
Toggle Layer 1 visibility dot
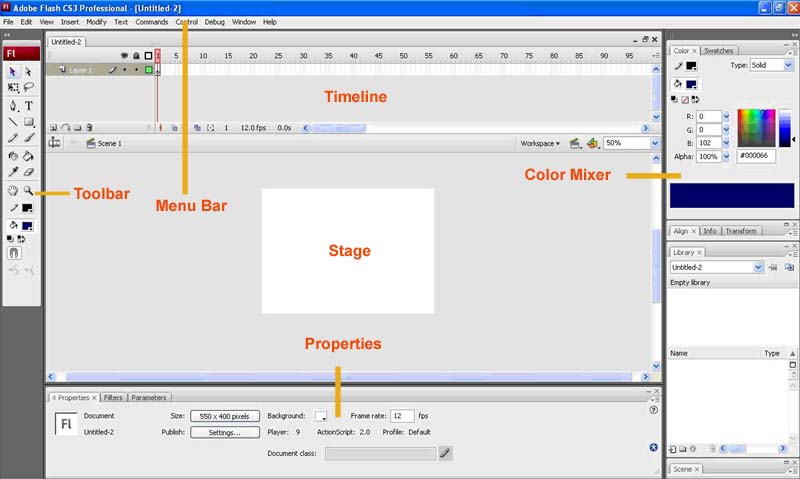[x=124, y=70]
